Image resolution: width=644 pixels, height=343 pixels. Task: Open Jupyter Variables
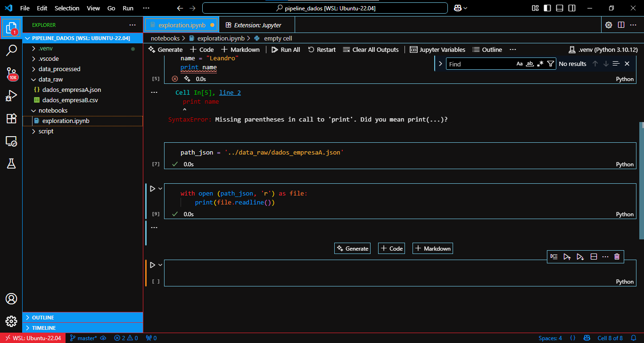(x=438, y=49)
